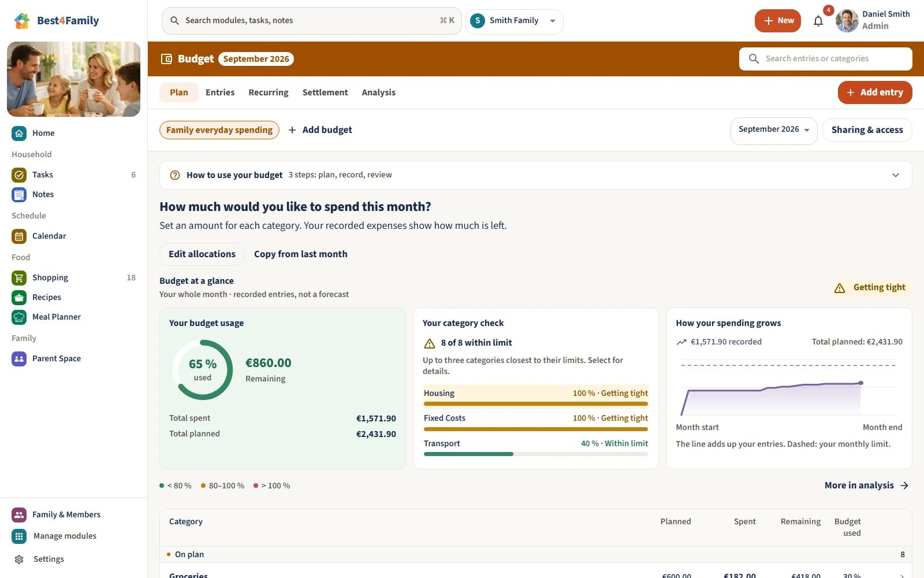Image resolution: width=924 pixels, height=578 pixels.
Task: Select Housing category progress bar
Action: click(536, 404)
